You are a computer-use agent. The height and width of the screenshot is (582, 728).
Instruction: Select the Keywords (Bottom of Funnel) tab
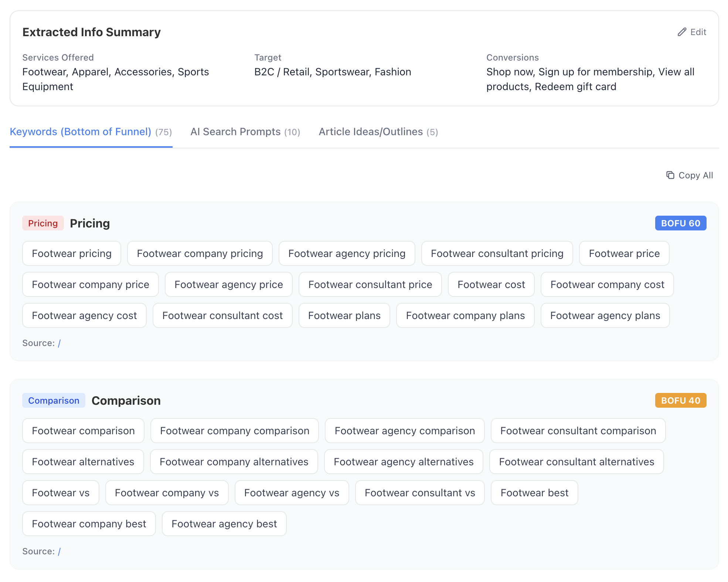(x=91, y=132)
